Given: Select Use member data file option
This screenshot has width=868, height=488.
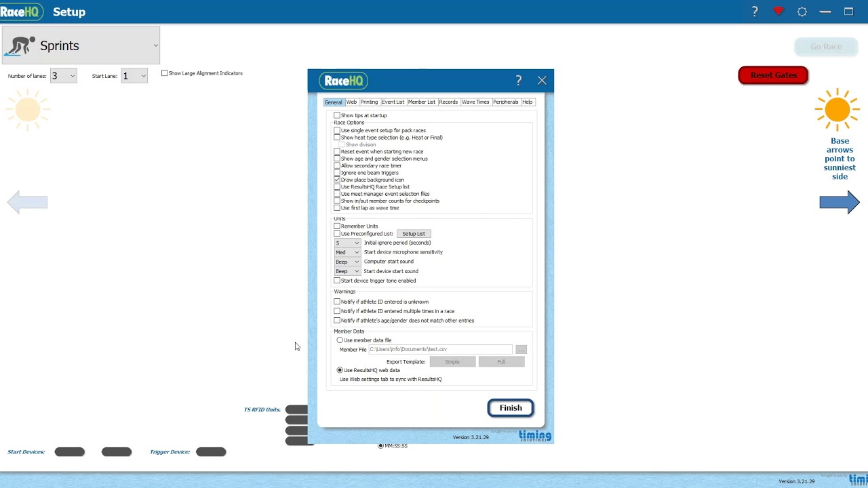Looking at the screenshot, I should click(x=340, y=340).
